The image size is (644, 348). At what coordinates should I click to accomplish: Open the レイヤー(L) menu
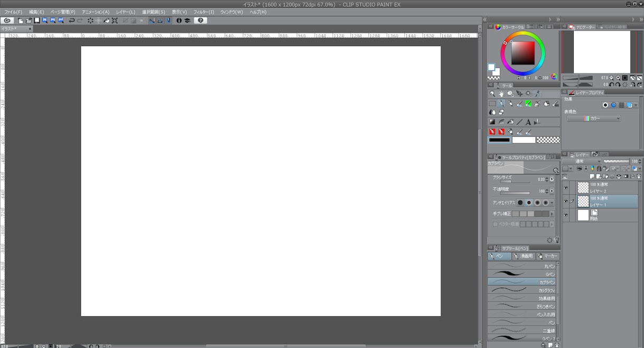[x=126, y=12]
